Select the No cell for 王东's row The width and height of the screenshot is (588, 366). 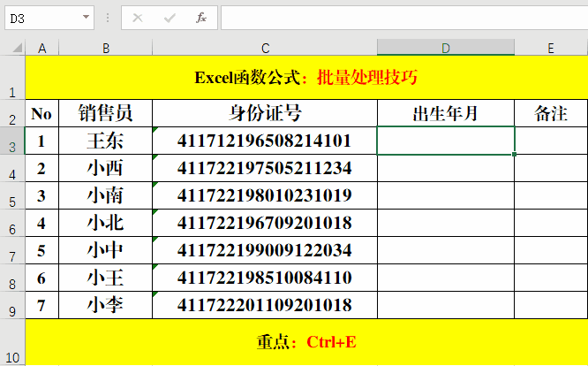42,141
